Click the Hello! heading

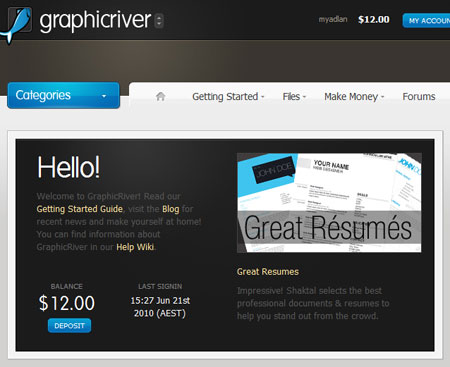pyautogui.click(x=68, y=167)
